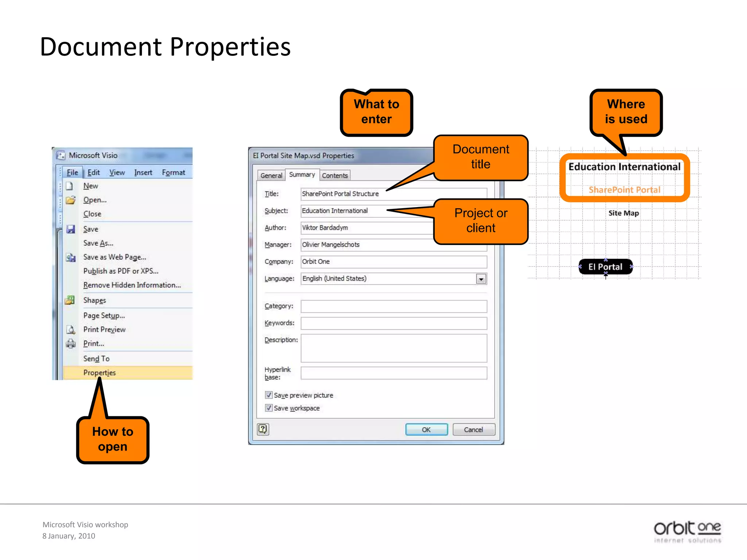Click the Company input field
747x560 pixels.
(394, 262)
